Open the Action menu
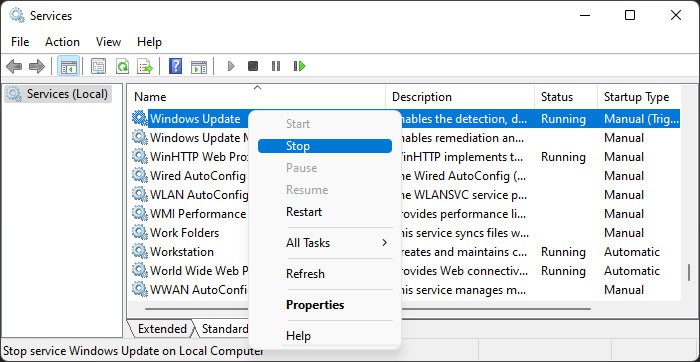The height and width of the screenshot is (362, 700). pos(62,42)
